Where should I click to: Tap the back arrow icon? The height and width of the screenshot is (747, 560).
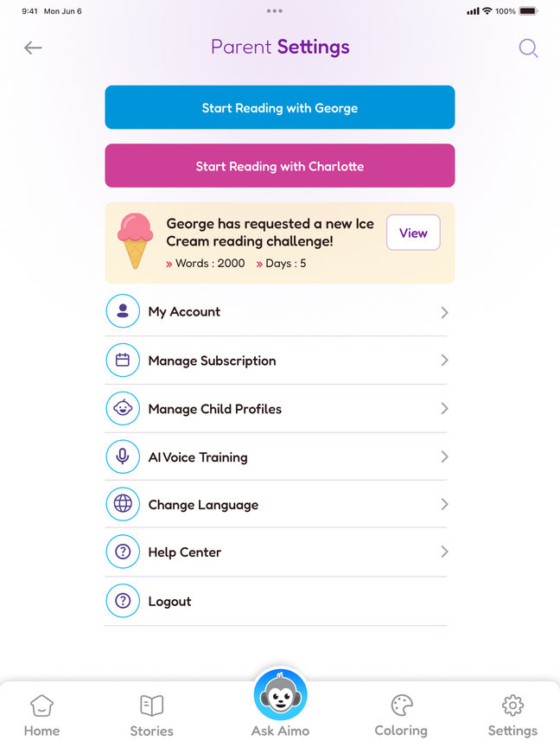click(x=33, y=48)
